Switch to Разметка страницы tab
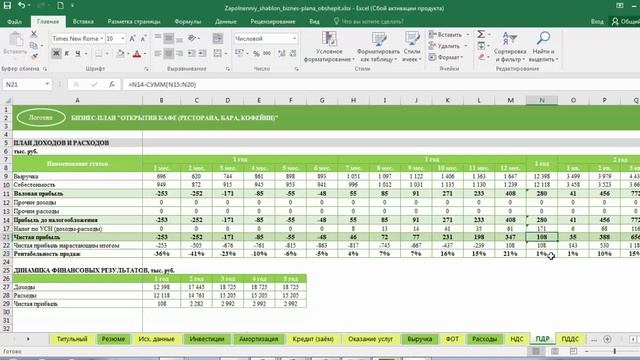The width and height of the screenshot is (640, 360). [x=134, y=22]
